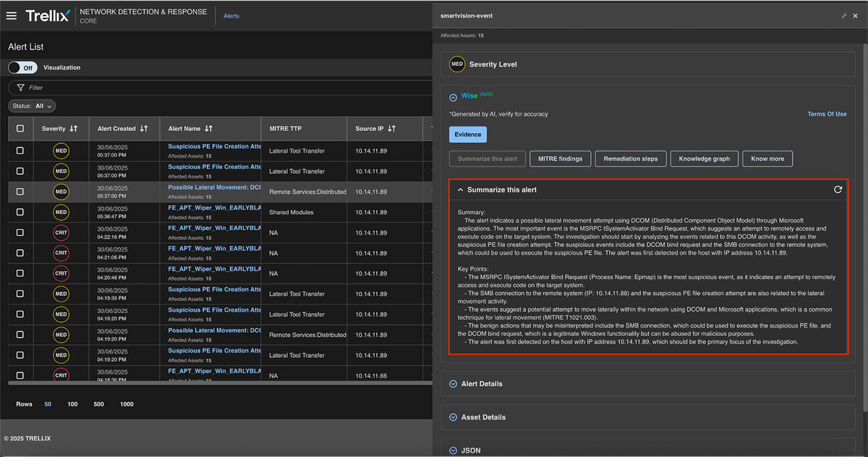Click CRIT badge in 04:20:46 PM row

pyautogui.click(x=61, y=273)
